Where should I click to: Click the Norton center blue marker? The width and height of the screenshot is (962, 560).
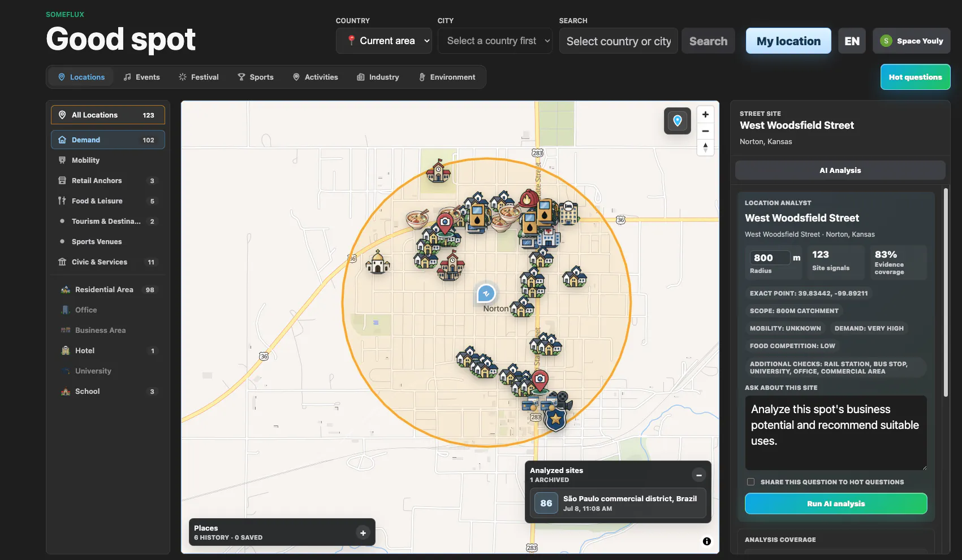486,293
